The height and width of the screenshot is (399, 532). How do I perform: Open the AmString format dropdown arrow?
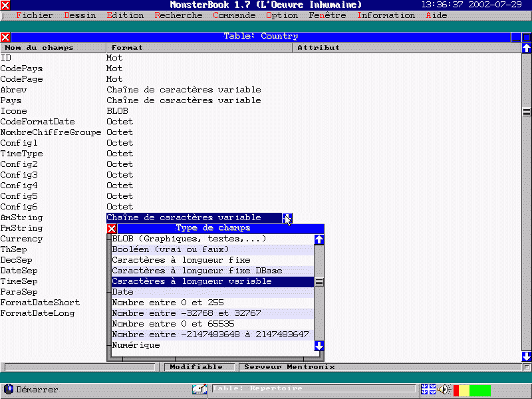pyautogui.click(x=287, y=217)
